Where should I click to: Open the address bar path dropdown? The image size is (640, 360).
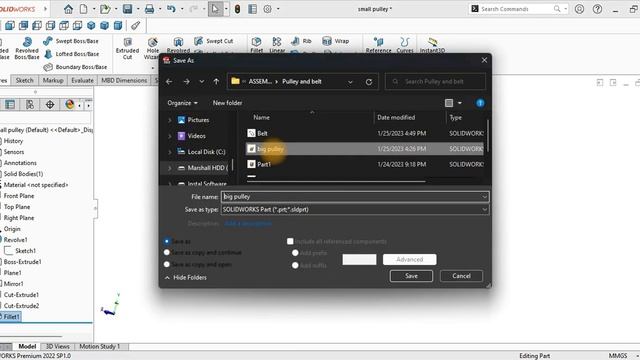click(350, 82)
